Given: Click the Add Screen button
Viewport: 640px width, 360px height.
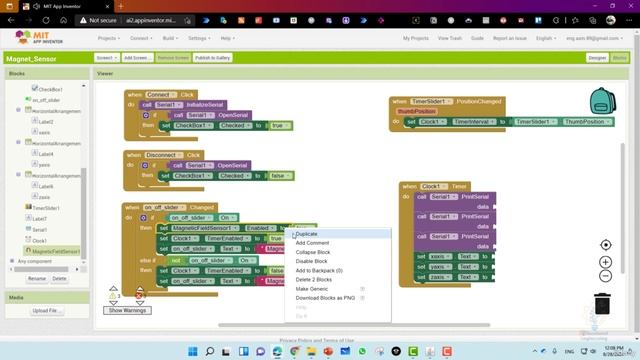Looking at the screenshot, I should click(138, 58).
